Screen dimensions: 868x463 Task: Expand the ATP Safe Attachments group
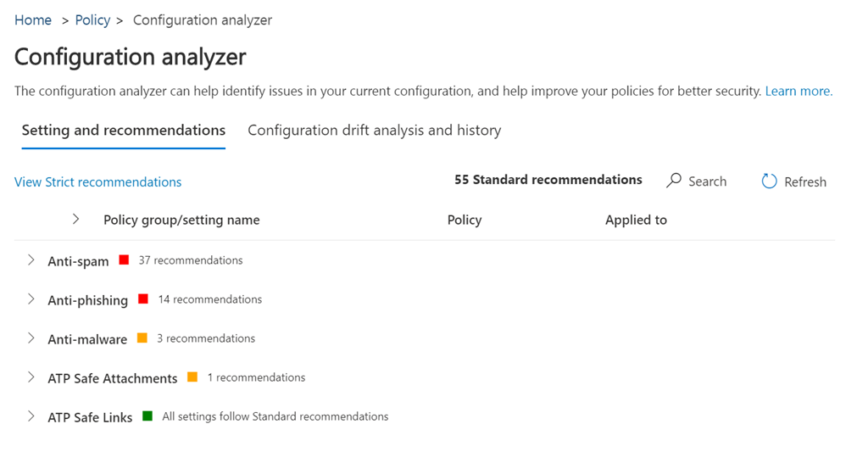tap(31, 377)
